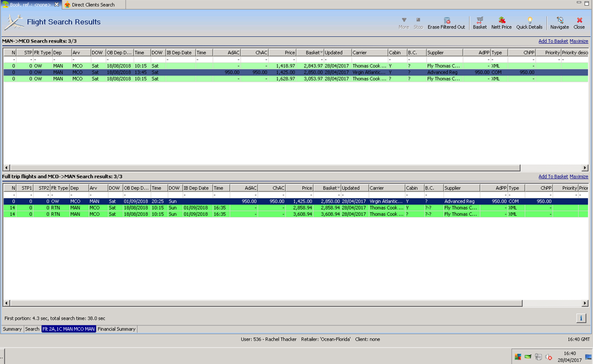593x364 pixels.
Task: Click green system tray icon
Action: click(x=528, y=357)
